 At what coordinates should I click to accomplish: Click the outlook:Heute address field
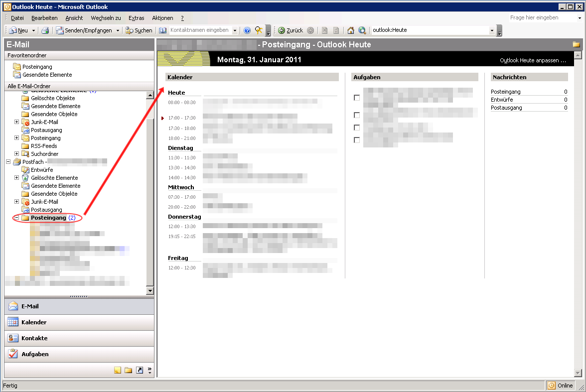tap(430, 30)
